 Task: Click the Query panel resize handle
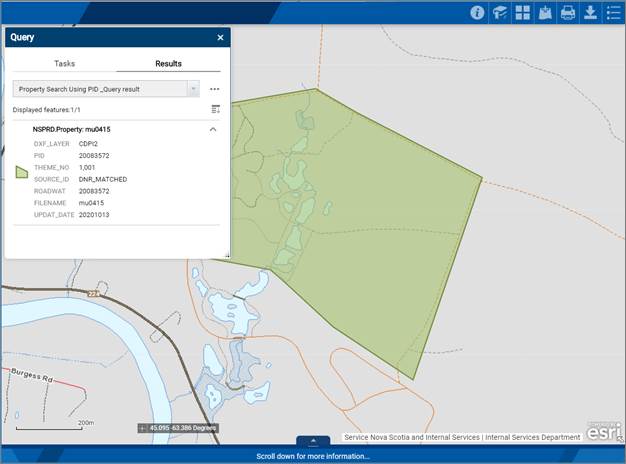[228, 256]
